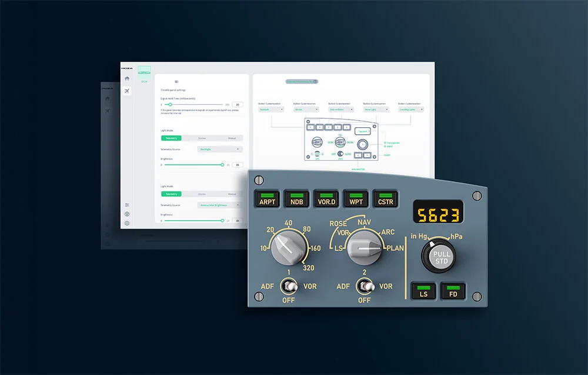Click the ARPT button on the panel
The height and width of the screenshot is (375, 588).
268,199
